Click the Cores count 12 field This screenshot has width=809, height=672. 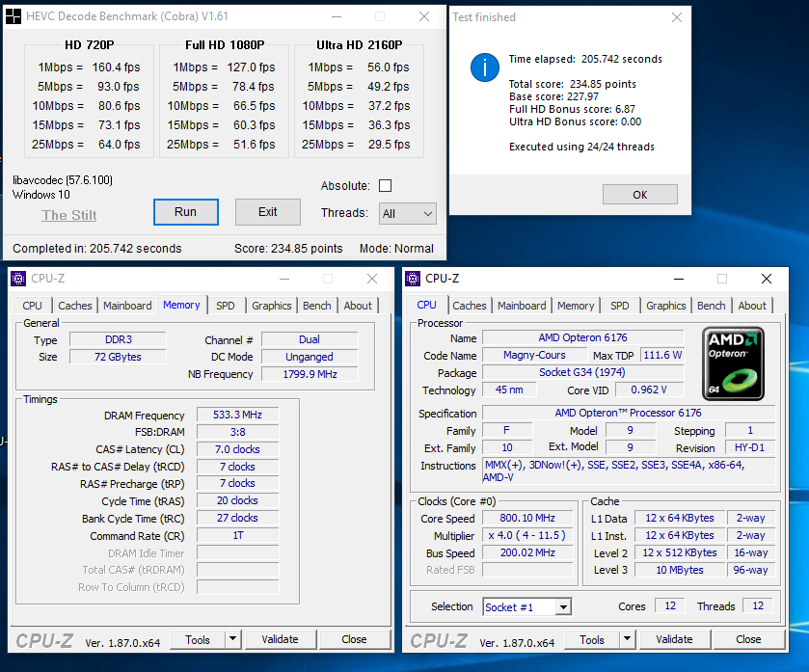[x=670, y=606]
